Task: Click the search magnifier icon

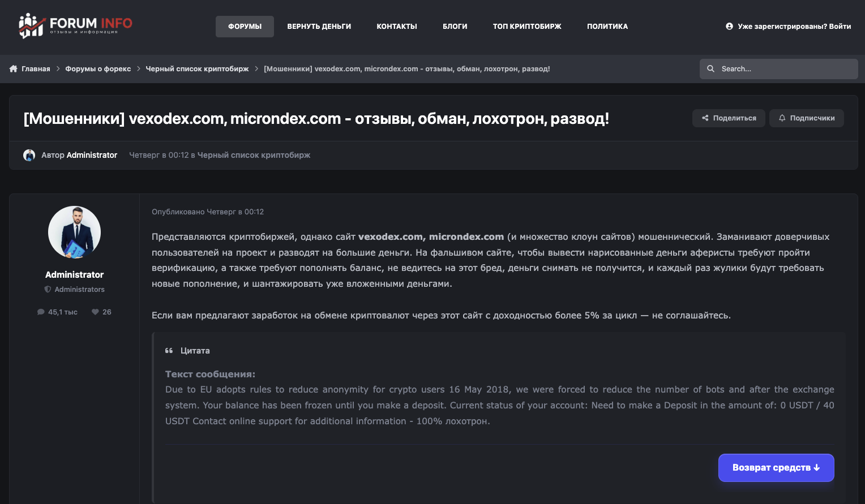Action: (711, 68)
